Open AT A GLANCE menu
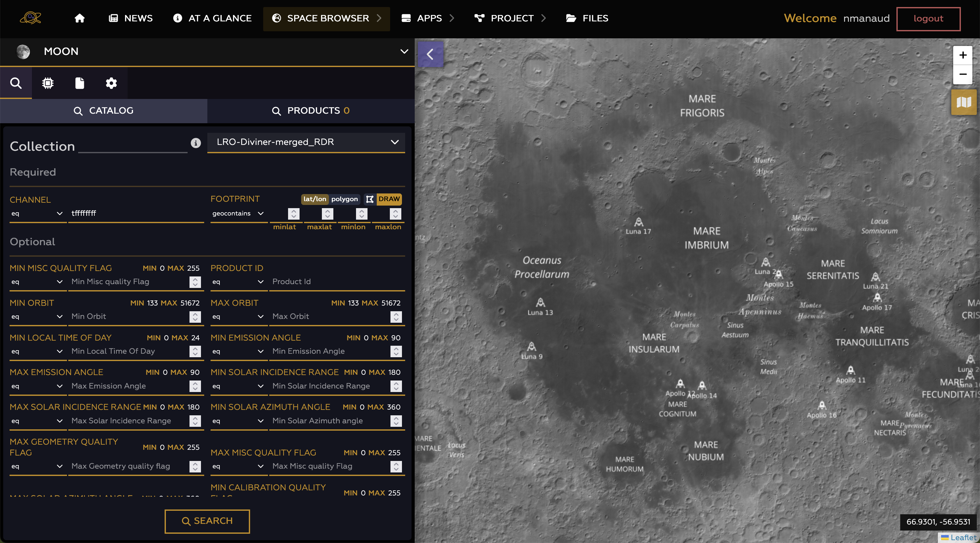 click(x=212, y=18)
